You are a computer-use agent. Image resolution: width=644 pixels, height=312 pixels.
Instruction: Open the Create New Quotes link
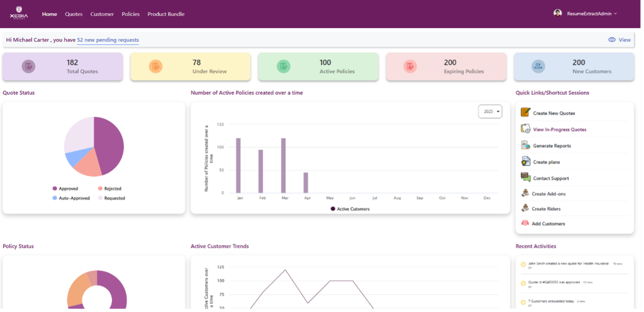tap(554, 114)
